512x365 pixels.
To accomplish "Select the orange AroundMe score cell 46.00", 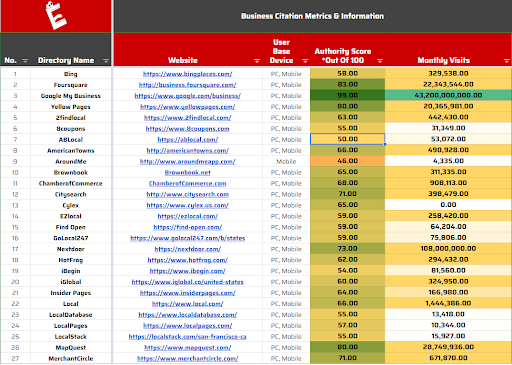I will [x=348, y=161].
